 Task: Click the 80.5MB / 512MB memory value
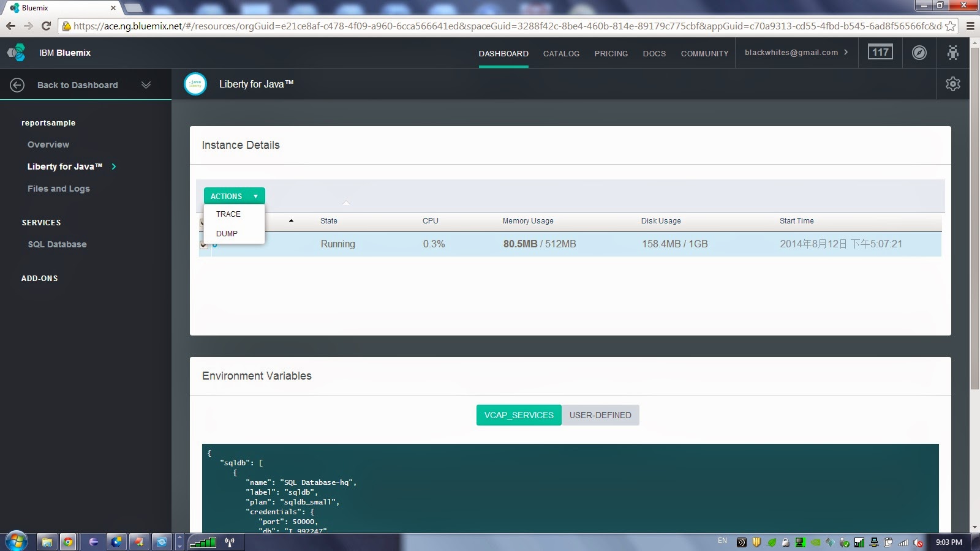[x=540, y=244]
